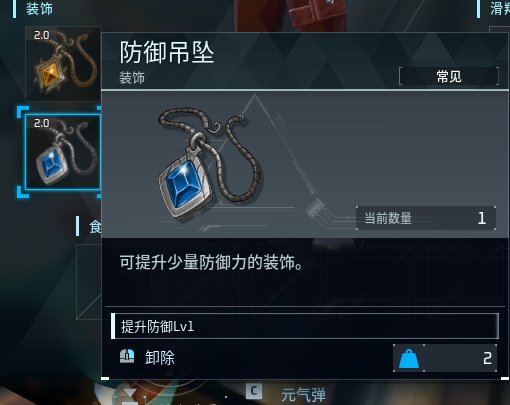Click the weight value 2
This screenshot has width=510, height=405.
(x=487, y=359)
